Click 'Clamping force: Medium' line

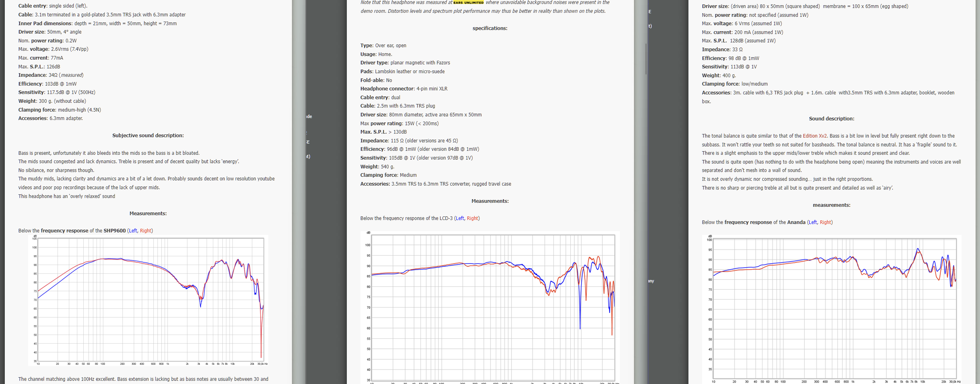point(388,175)
